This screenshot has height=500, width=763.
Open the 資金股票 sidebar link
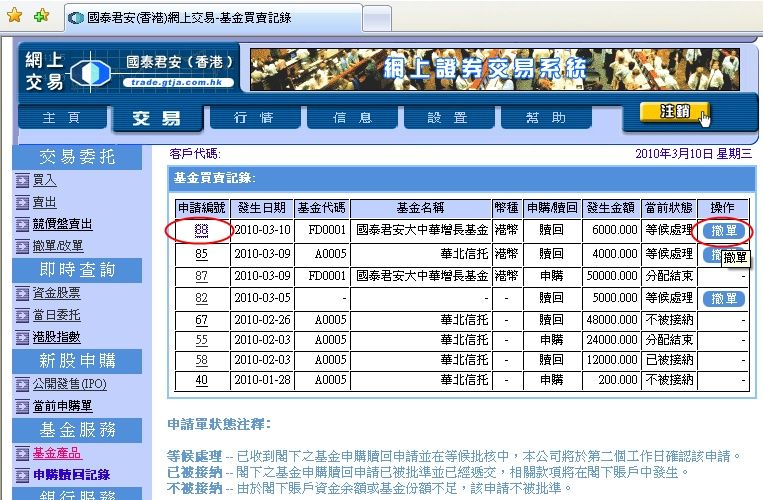coord(56,293)
